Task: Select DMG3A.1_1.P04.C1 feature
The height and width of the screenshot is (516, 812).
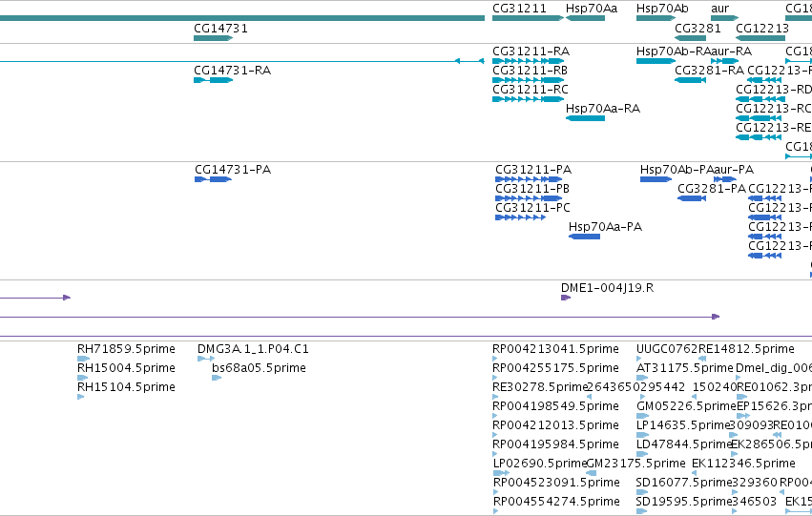Action: pyautogui.click(x=253, y=349)
